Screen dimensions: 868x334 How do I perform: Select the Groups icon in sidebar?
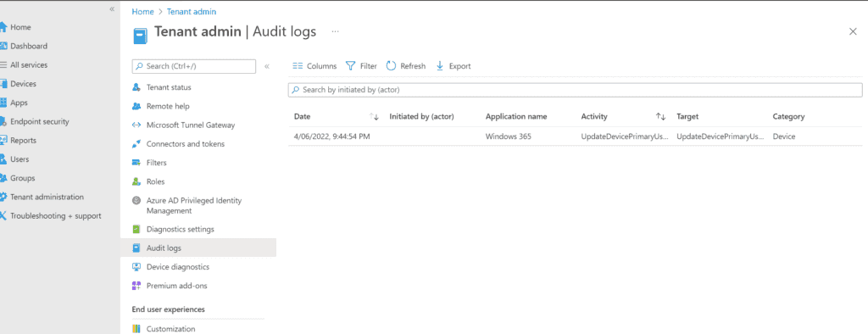[x=3, y=178]
